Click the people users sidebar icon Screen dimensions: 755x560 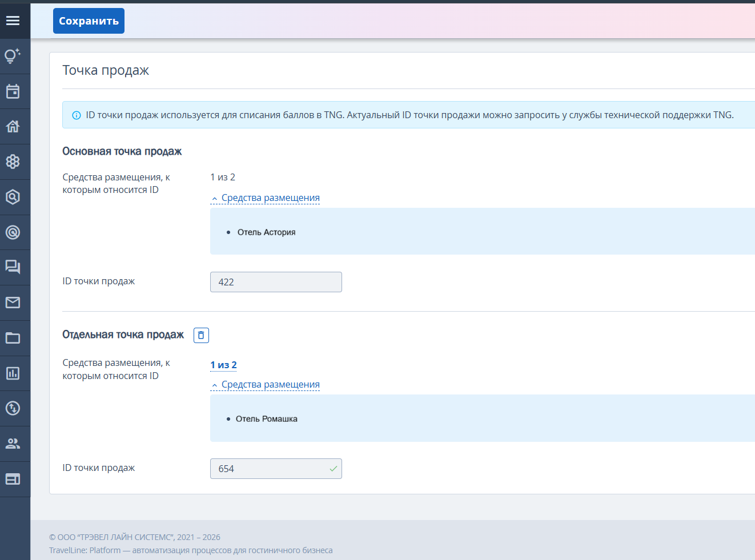tap(13, 444)
